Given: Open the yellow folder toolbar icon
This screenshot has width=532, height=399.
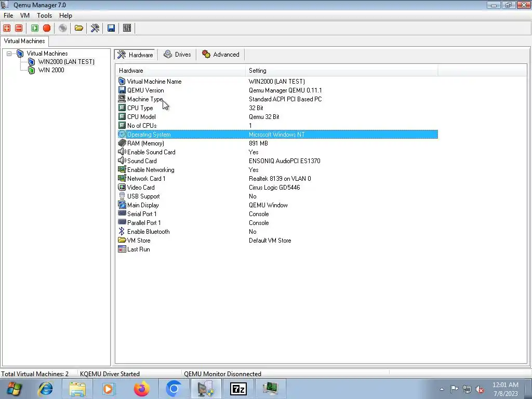Looking at the screenshot, I should point(79,28).
